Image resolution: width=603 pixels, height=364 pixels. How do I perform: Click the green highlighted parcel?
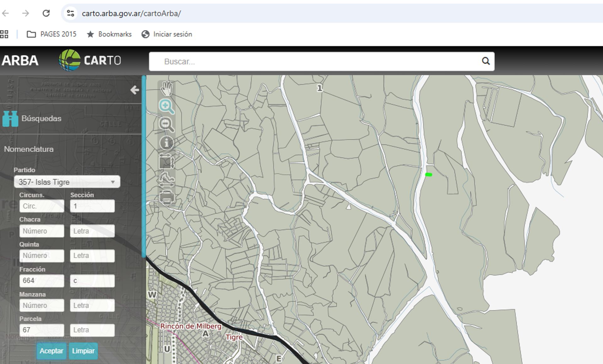[429, 175]
